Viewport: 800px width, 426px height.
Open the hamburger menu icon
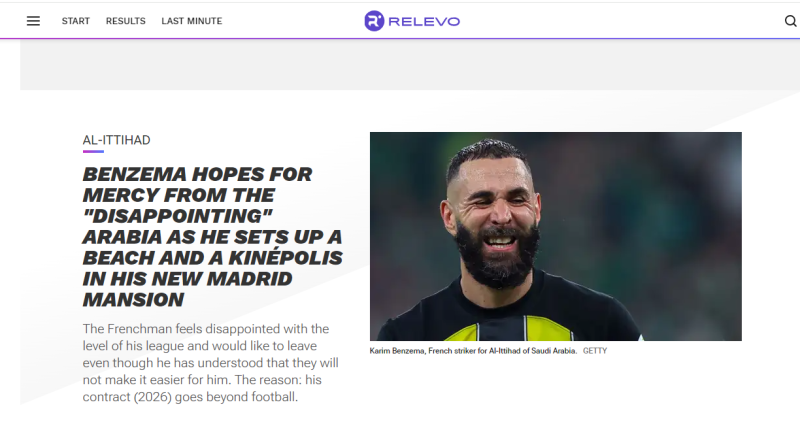pyautogui.click(x=33, y=21)
